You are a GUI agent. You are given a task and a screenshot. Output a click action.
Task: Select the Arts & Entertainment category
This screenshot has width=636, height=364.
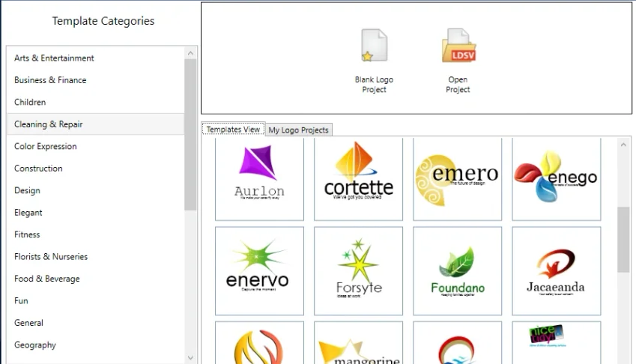click(x=96, y=58)
